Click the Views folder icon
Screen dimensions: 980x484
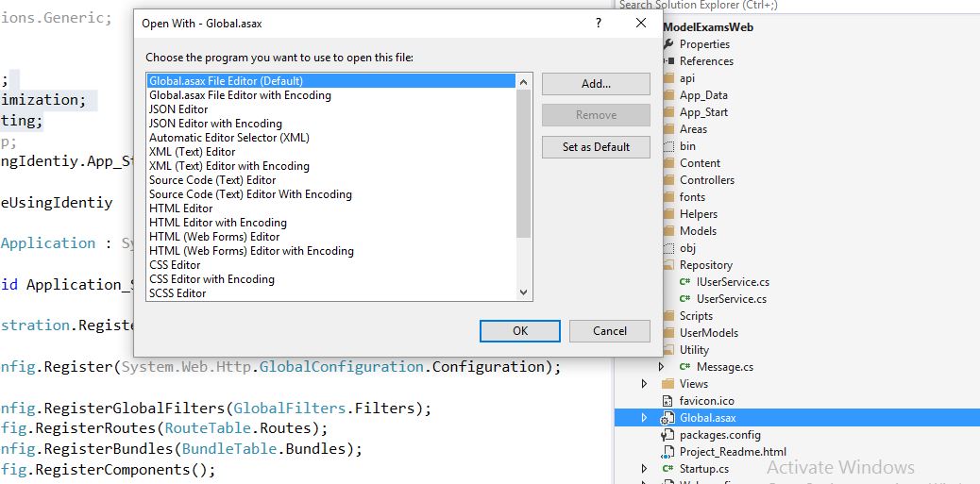pos(668,383)
